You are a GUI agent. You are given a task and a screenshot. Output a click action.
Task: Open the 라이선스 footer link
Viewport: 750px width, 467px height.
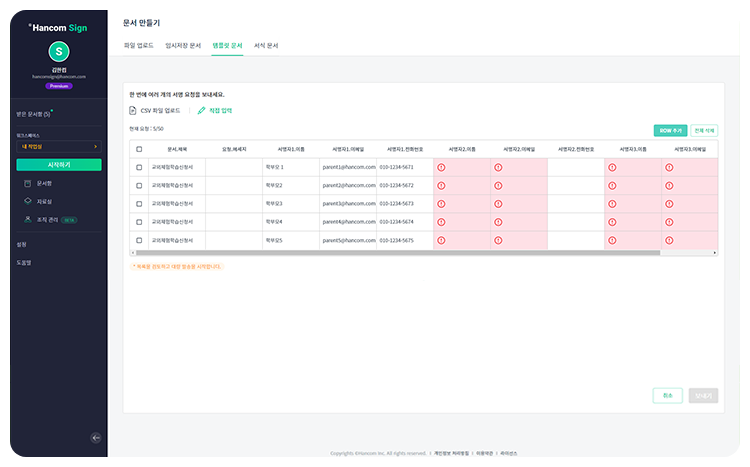pyautogui.click(x=508, y=453)
